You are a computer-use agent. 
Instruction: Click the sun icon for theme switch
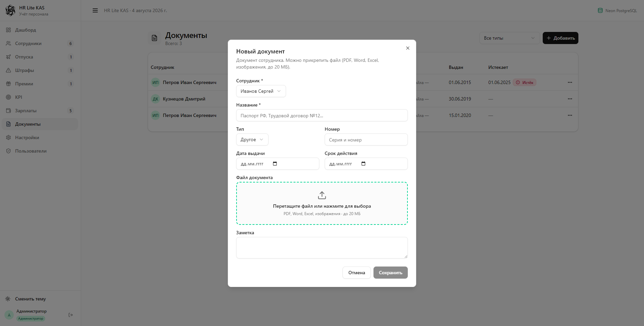pyautogui.click(x=8, y=299)
